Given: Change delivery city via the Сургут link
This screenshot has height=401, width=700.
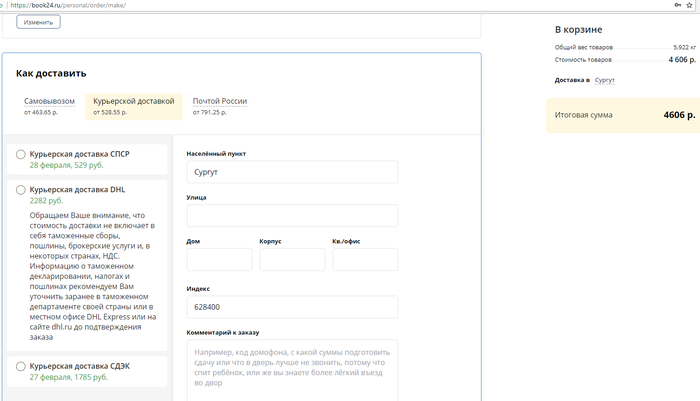Looking at the screenshot, I should [605, 79].
